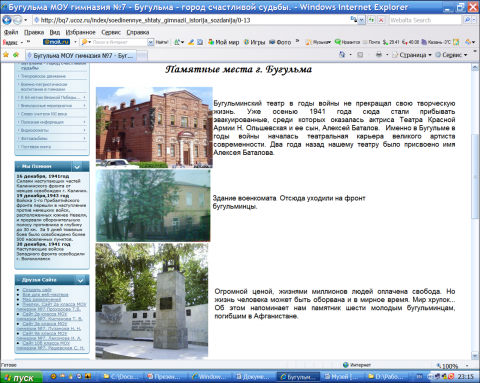Image resolution: width=480 pixels, height=383 pixels.
Task: Click the Найти button in the toolbar
Action: coord(162,42)
